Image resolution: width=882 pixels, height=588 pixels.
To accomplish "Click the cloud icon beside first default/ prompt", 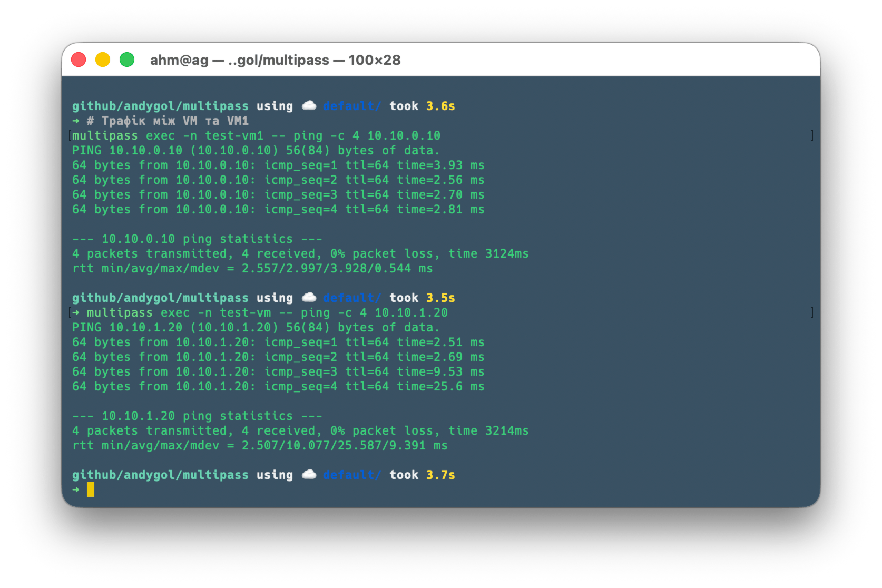I will click(x=309, y=105).
